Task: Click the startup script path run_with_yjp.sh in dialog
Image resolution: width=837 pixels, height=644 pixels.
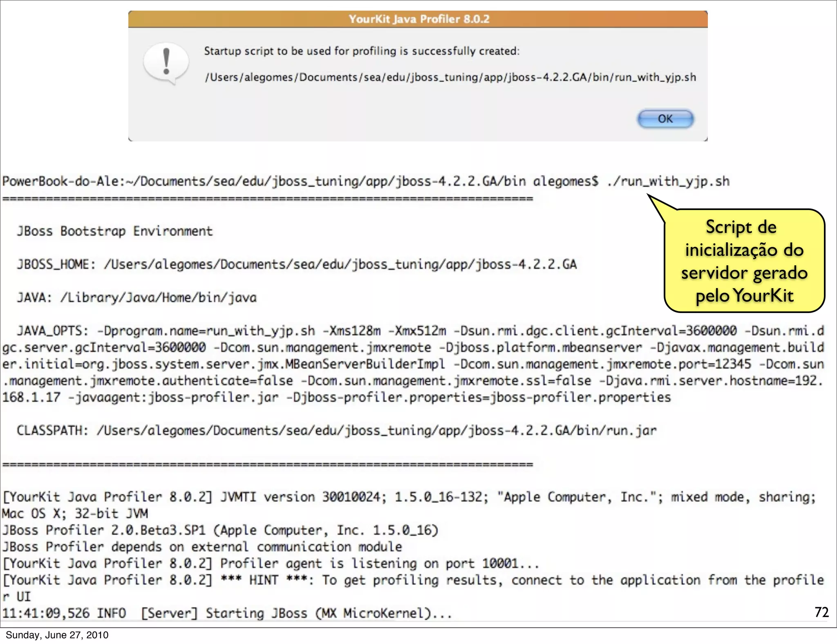Action: [450, 77]
